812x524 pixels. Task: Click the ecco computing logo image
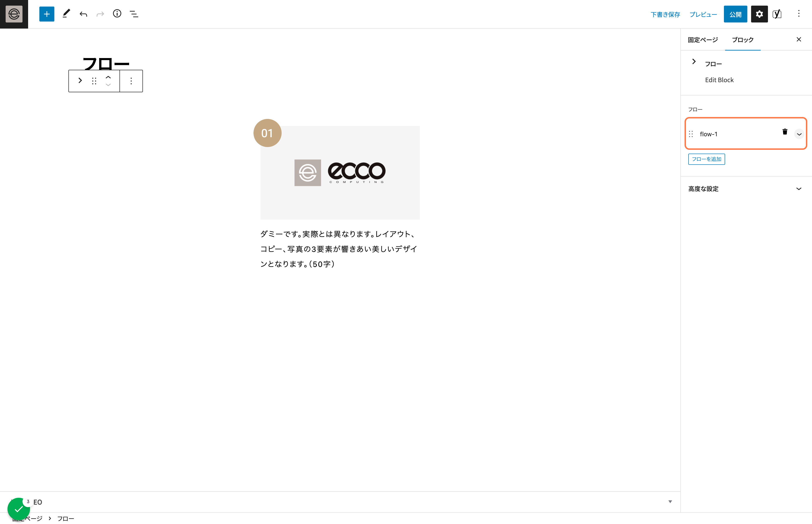tap(340, 173)
